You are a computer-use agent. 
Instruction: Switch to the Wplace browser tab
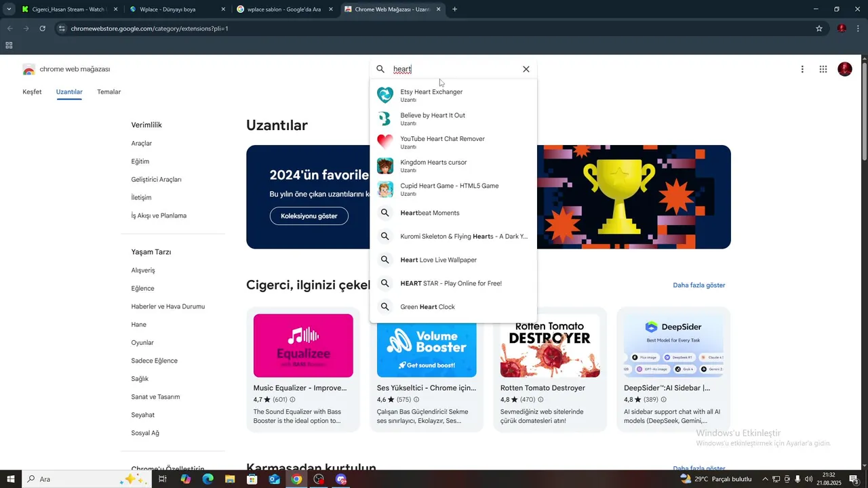tap(178, 9)
